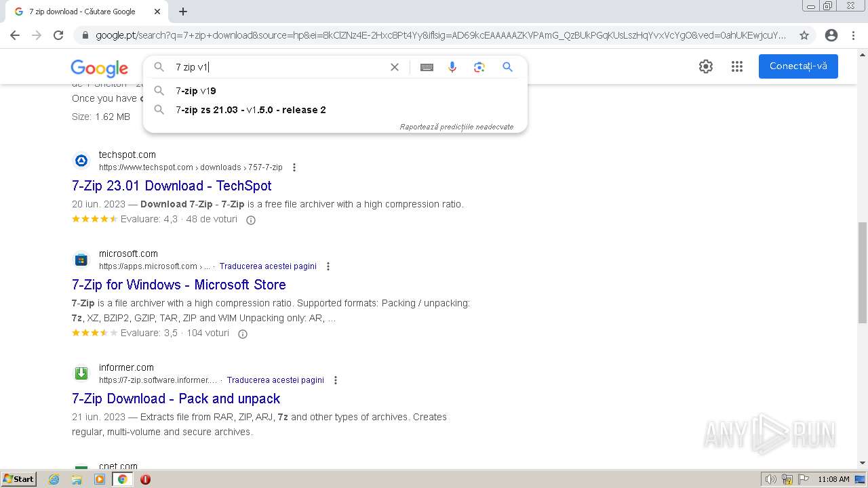This screenshot has width=868, height=488.
Task: Report inappropriate predictions link
Action: pos(456,127)
